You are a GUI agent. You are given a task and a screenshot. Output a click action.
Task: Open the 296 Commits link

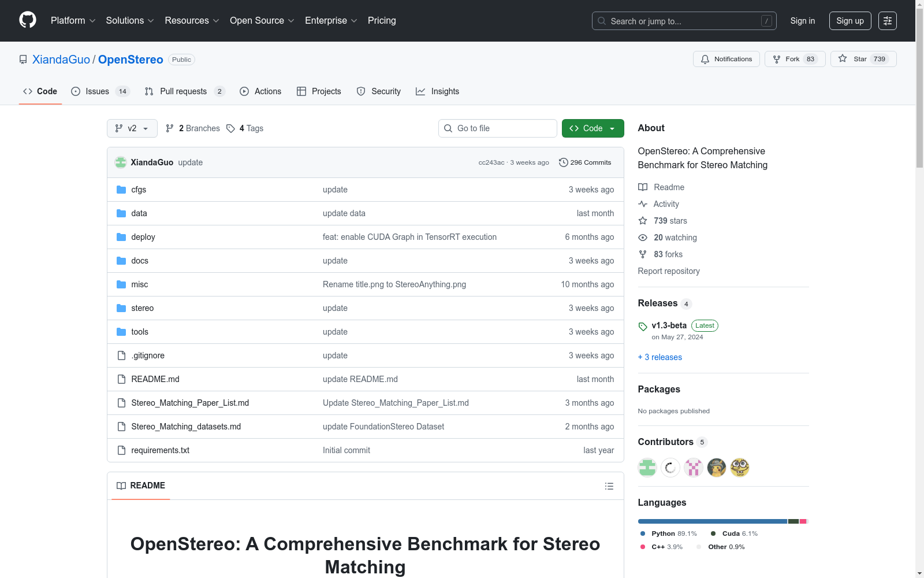tap(585, 162)
